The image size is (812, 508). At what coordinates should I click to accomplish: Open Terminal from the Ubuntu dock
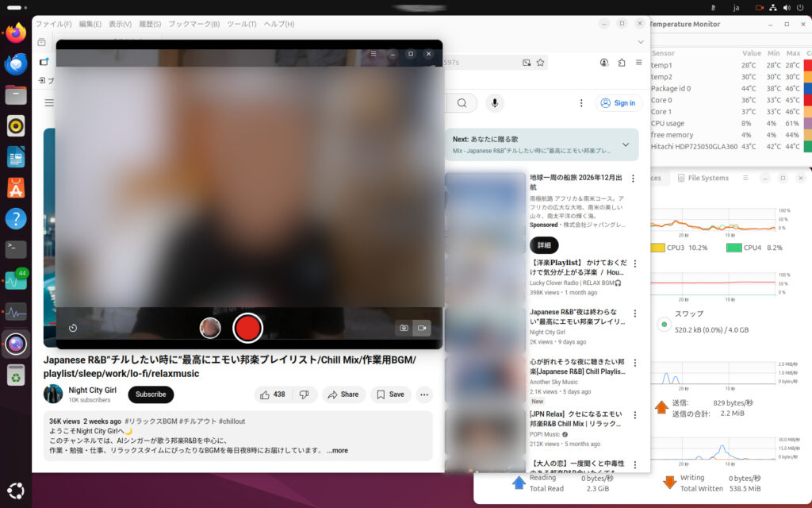coord(16,250)
